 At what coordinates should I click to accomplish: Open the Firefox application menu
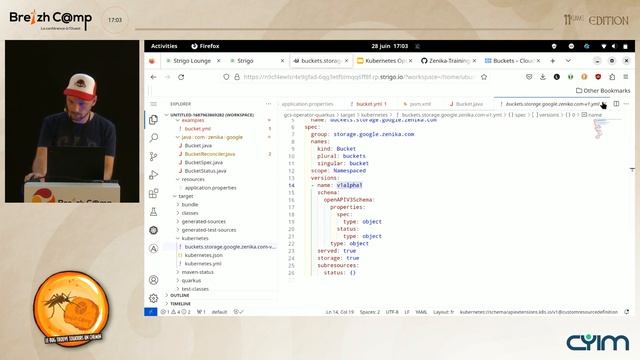click(626, 77)
